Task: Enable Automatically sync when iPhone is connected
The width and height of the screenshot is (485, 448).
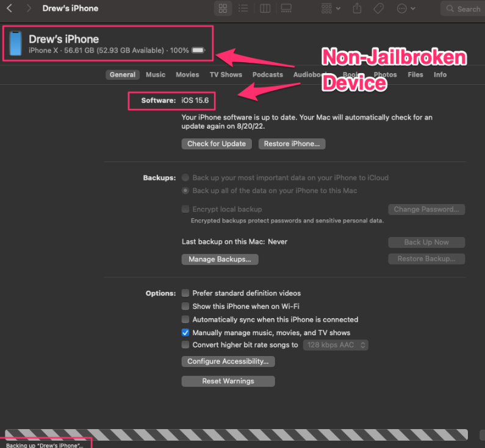Action: (185, 319)
